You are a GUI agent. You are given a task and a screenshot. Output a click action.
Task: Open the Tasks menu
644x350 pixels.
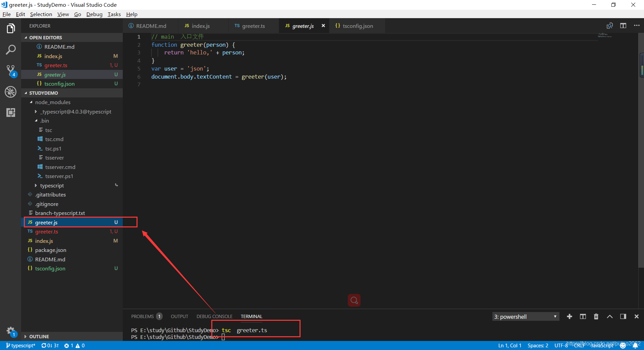[114, 14]
